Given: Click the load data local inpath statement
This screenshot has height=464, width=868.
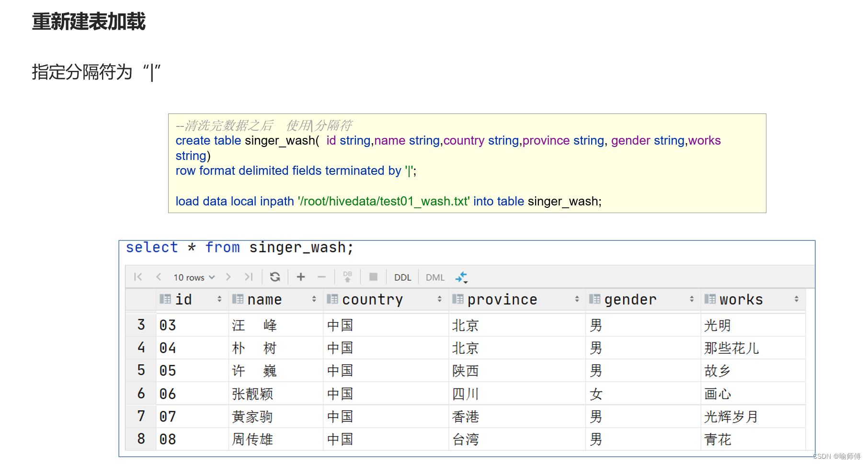Looking at the screenshot, I should [388, 201].
